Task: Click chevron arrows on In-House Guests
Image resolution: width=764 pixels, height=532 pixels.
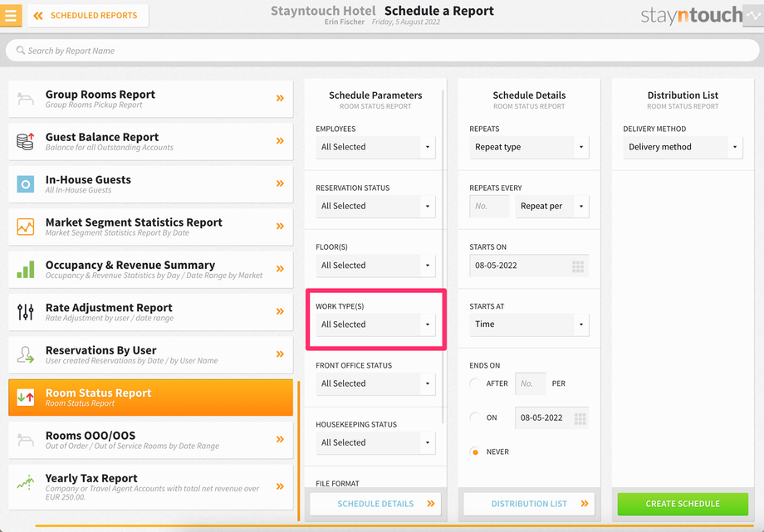Action: tap(280, 183)
